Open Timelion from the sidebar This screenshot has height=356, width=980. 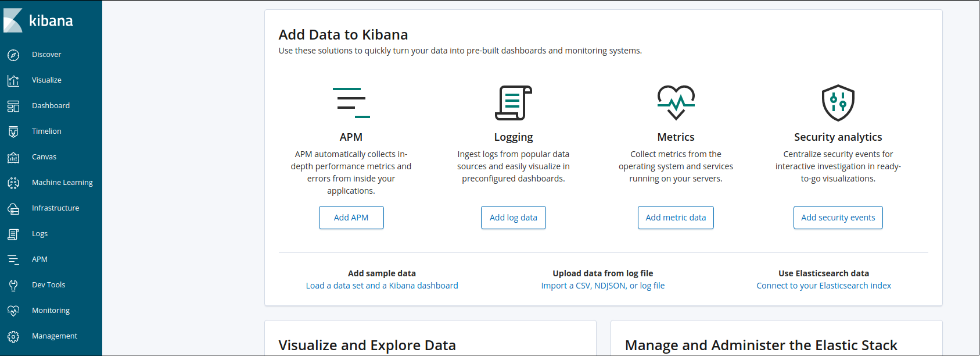(x=46, y=131)
